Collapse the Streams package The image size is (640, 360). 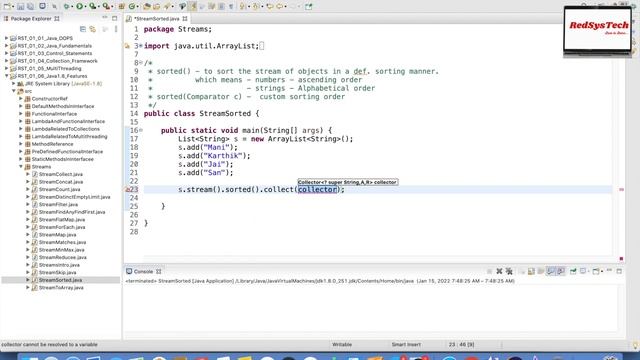click(21, 167)
